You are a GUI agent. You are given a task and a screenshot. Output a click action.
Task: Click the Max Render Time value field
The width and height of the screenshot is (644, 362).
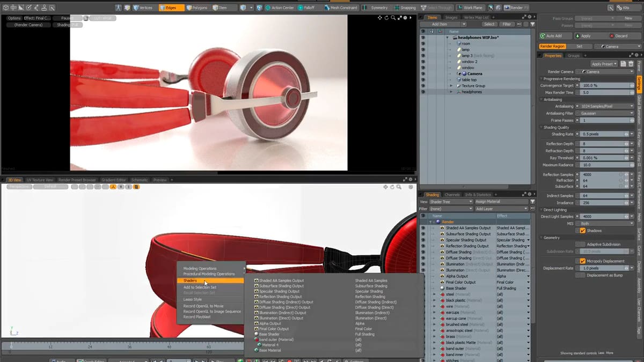(605, 92)
